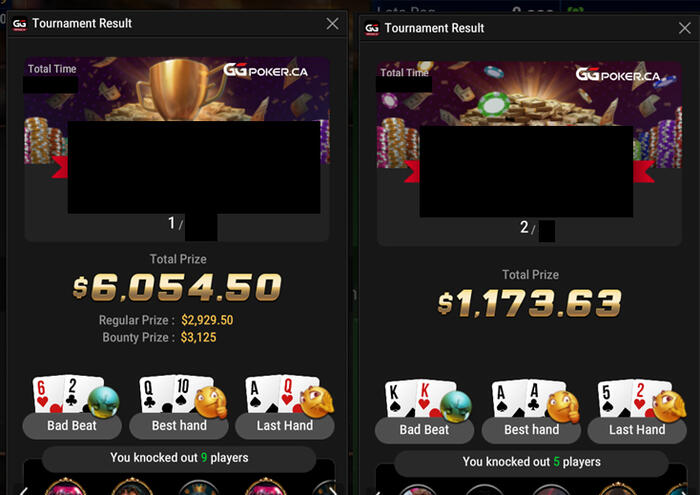Image resolution: width=700 pixels, height=495 pixels.
Task: Click the thinking emoji on A-A Best hand
Action: [563, 406]
